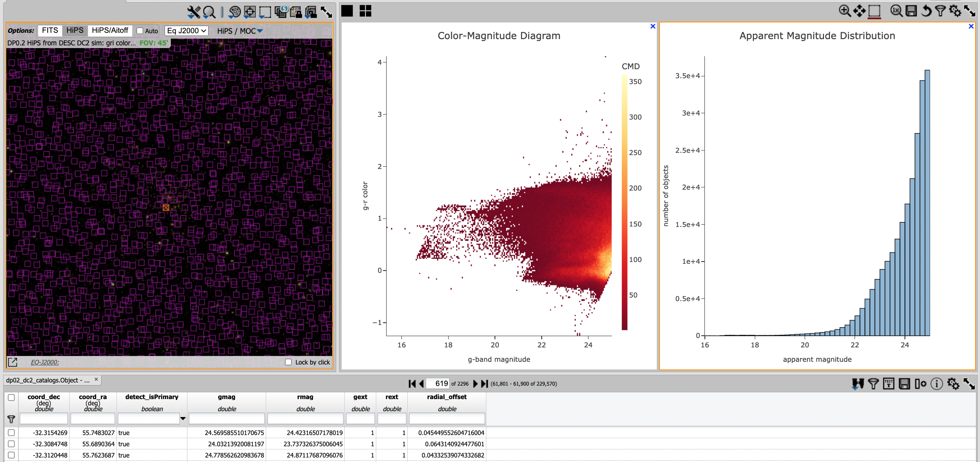The height and width of the screenshot is (462, 980).
Task: Activate the image area selection tool
Action: point(265,12)
